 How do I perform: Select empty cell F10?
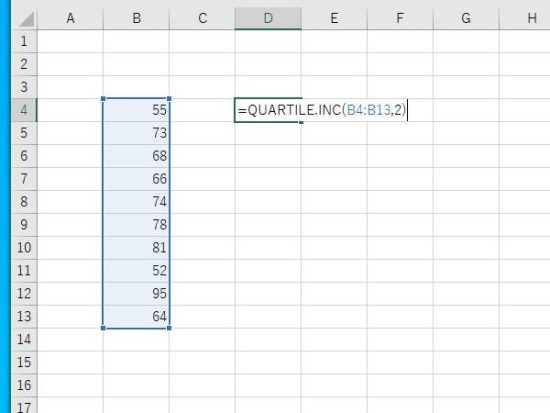tap(400, 248)
